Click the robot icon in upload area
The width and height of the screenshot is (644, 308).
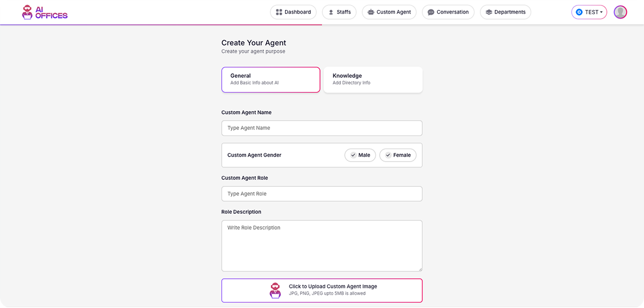pyautogui.click(x=275, y=290)
